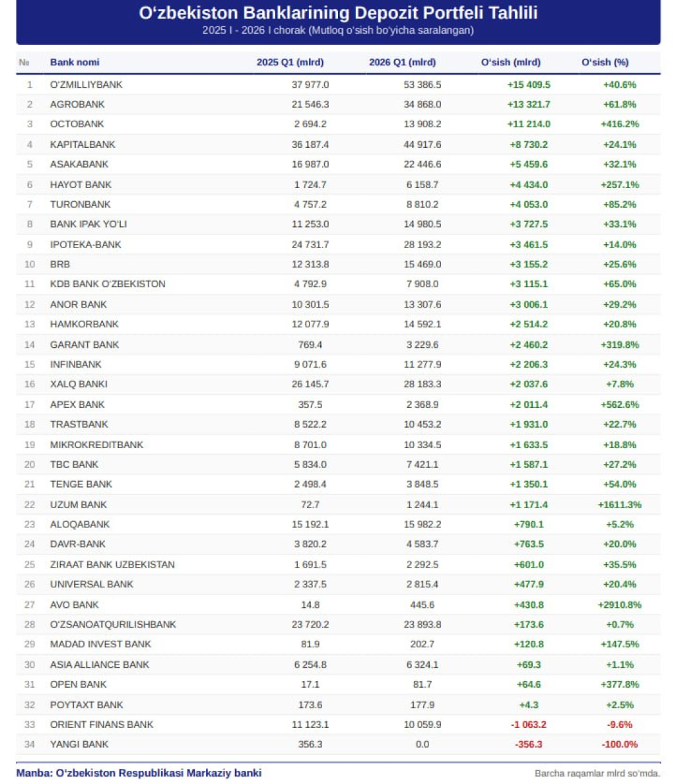Select the DAVR-BANK name
This screenshot has height=784, width=676.
point(77,544)
